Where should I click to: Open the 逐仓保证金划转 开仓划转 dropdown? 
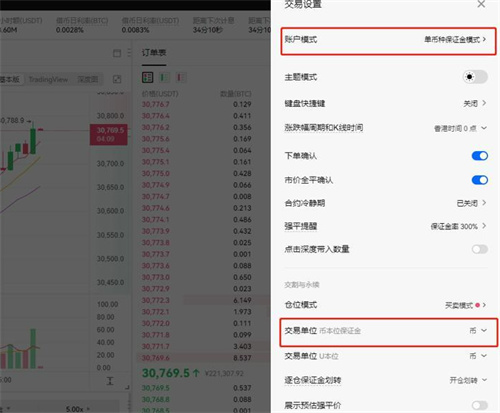click(x=468, y=380)
